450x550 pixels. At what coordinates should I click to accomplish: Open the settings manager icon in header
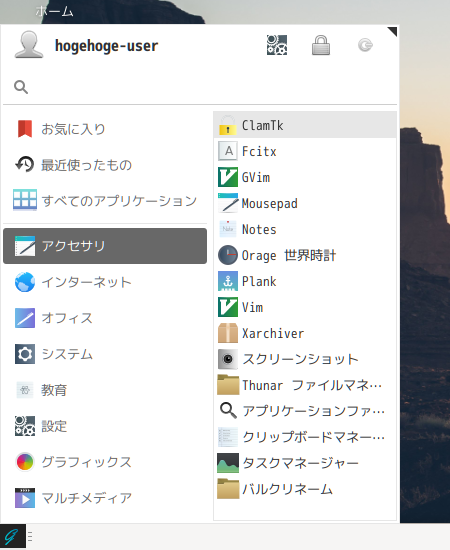(277, 45)
